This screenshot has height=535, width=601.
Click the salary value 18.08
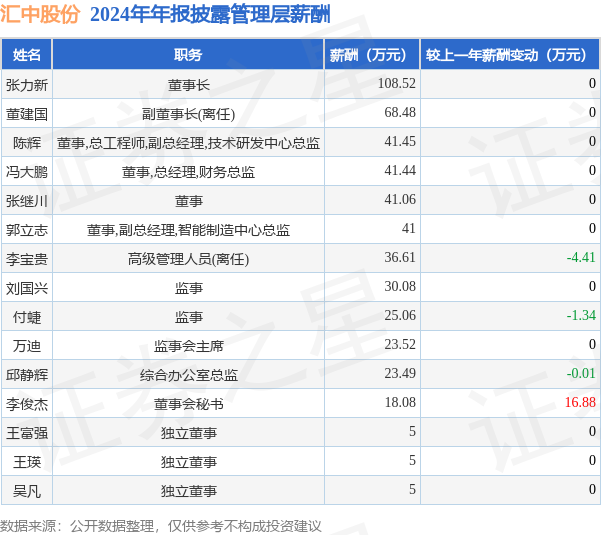click(x=400, y=402)
